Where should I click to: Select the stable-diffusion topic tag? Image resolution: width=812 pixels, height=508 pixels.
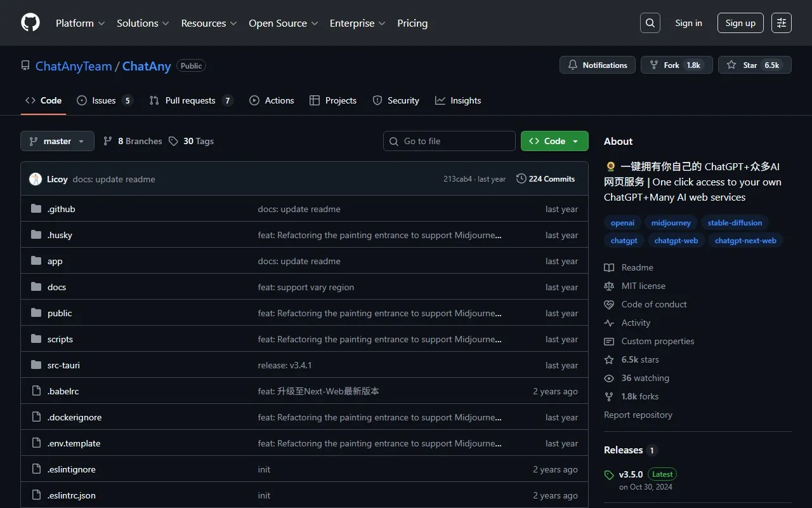click(735, 223)
